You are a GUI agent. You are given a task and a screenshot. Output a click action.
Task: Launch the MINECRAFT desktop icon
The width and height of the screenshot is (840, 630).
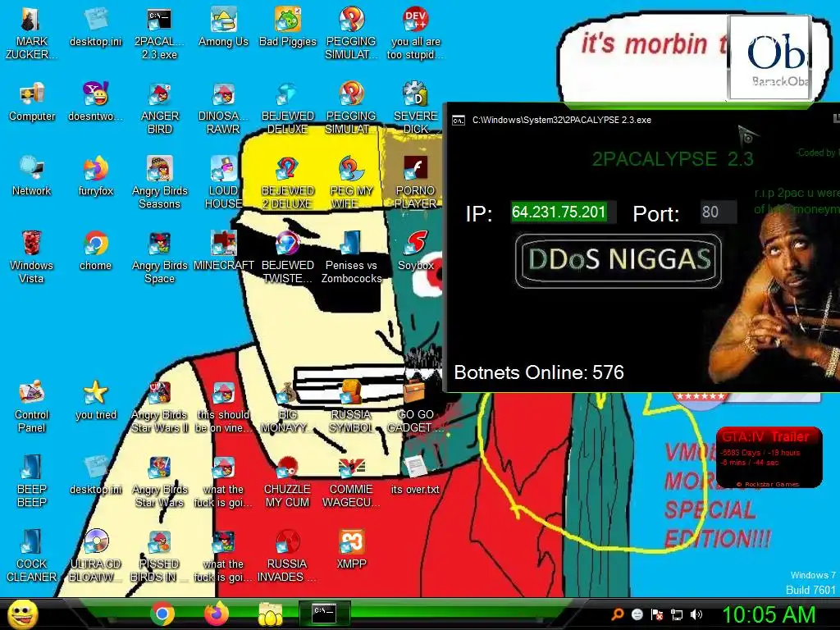(223, 251)
